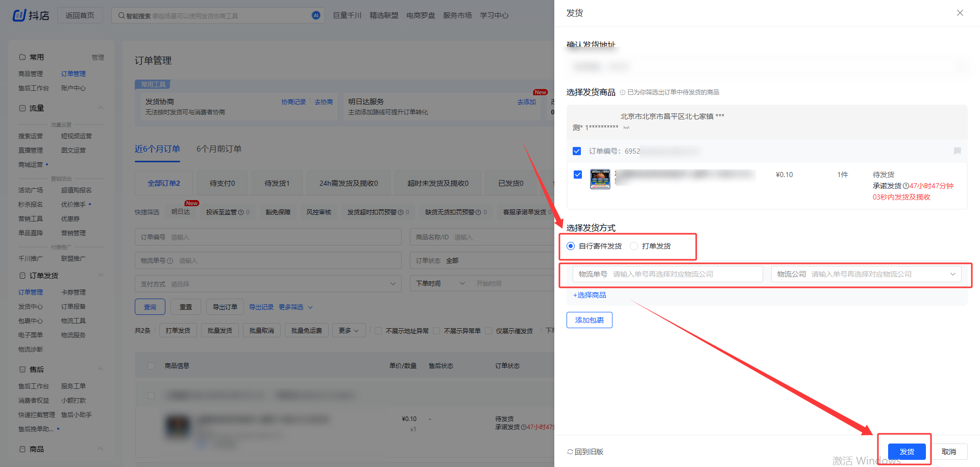The width and height of the screenshot is (980, 467).
Task: Click the 协商记录 link
Action: click(293, 102)
